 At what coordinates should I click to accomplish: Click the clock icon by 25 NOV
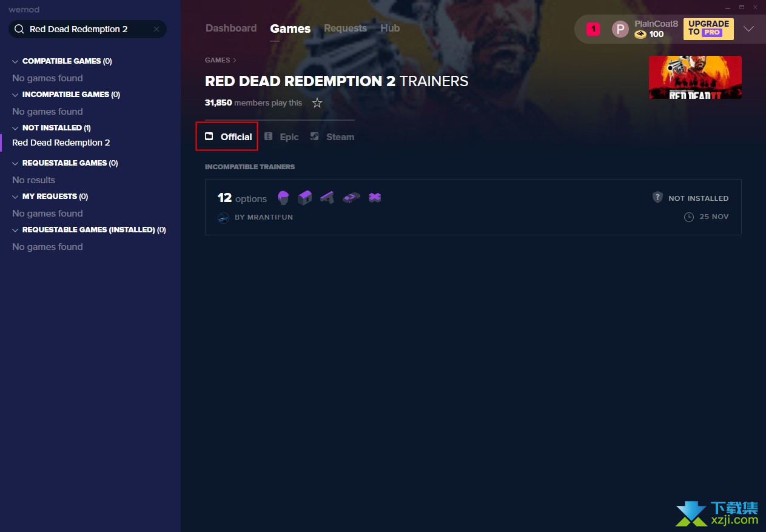[x=689, y=217]
